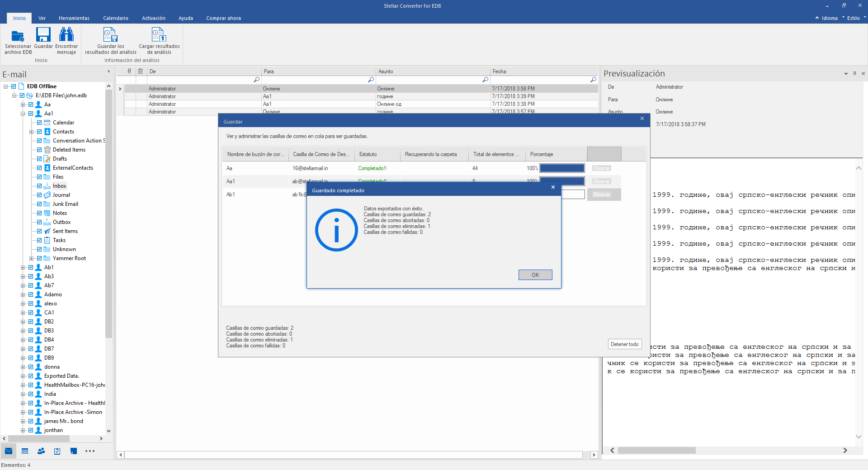Close the Guardado completado dialog
Viewport: 868px width, 470px height.
[553, 187]
